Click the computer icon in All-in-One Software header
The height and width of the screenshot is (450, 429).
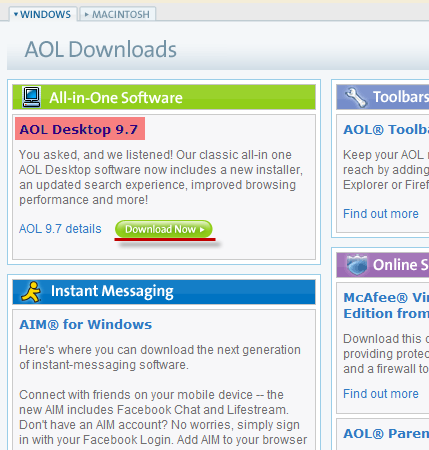(32, 97)
